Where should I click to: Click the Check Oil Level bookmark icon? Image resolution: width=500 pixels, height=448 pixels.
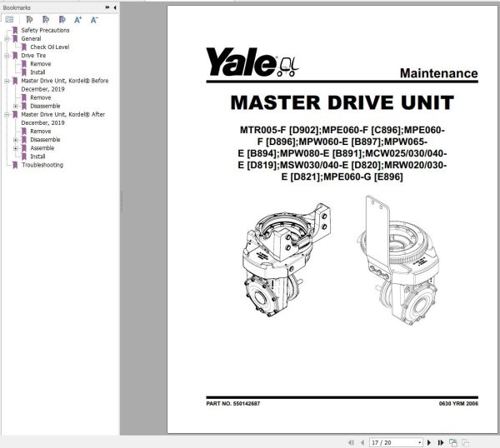click(24, 47)
